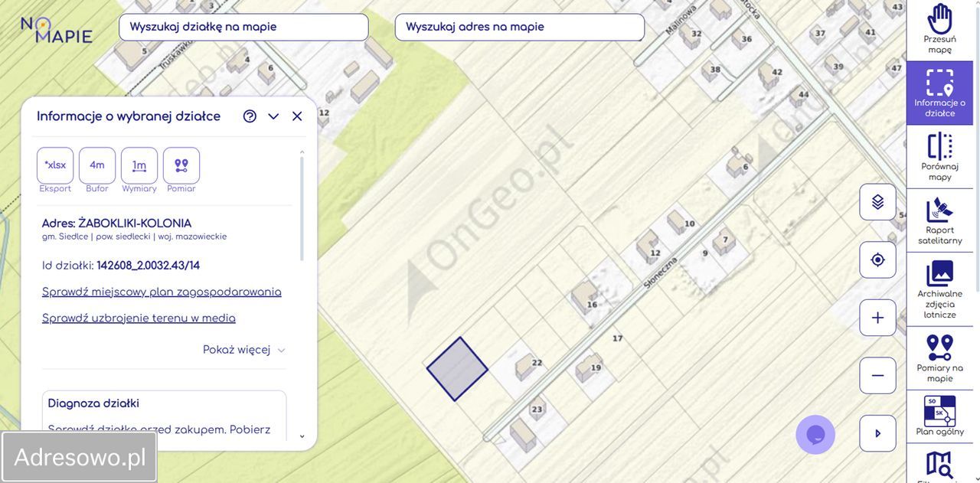
Task: Zoom out the map with minus button
Action: tap(877, 376)
